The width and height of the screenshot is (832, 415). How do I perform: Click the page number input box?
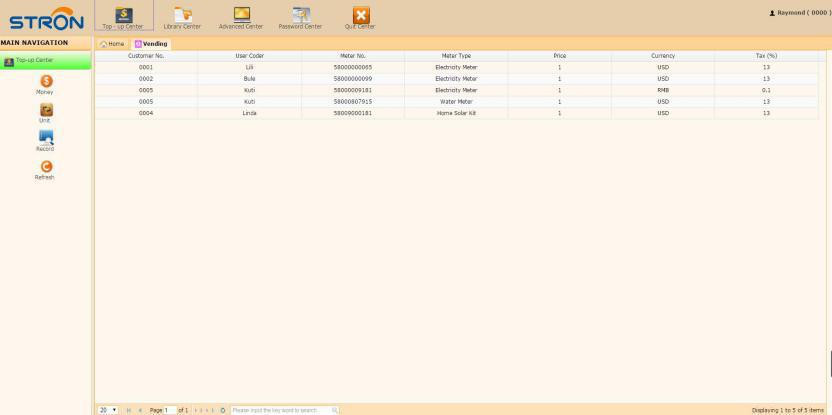pos(167,410)
